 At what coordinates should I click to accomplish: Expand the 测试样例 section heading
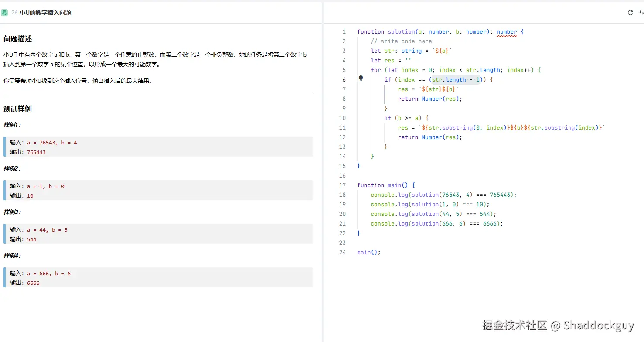coord(17,109)
